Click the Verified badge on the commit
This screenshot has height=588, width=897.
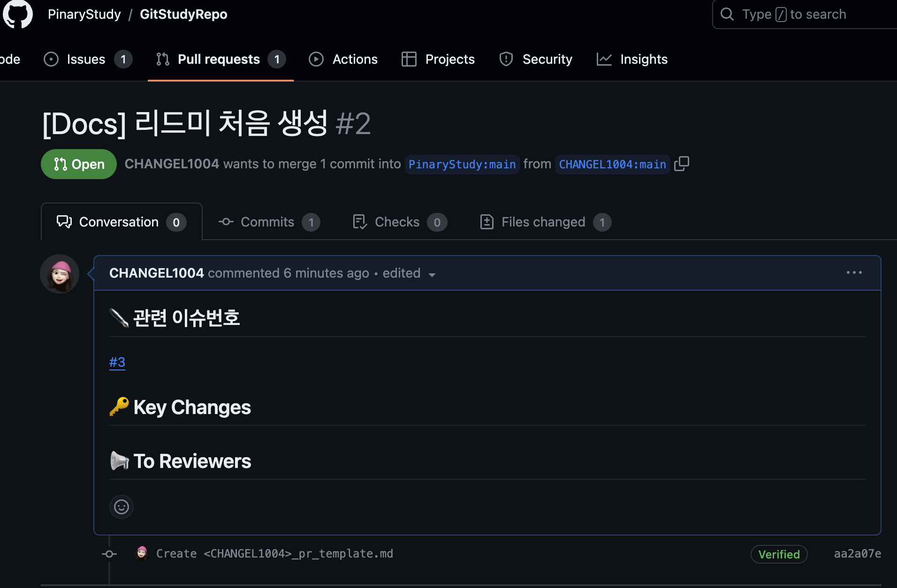(x=779, y=554)
